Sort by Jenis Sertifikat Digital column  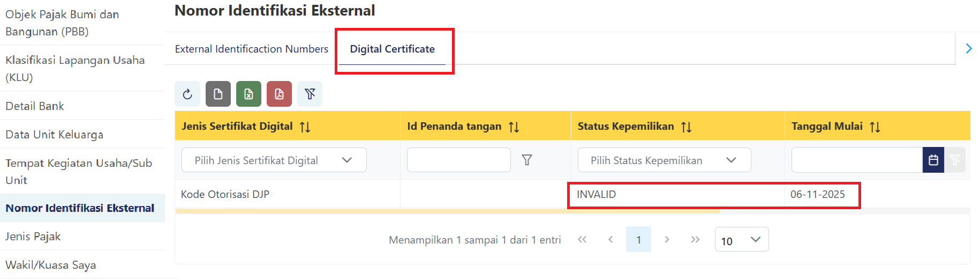[305, 127]
